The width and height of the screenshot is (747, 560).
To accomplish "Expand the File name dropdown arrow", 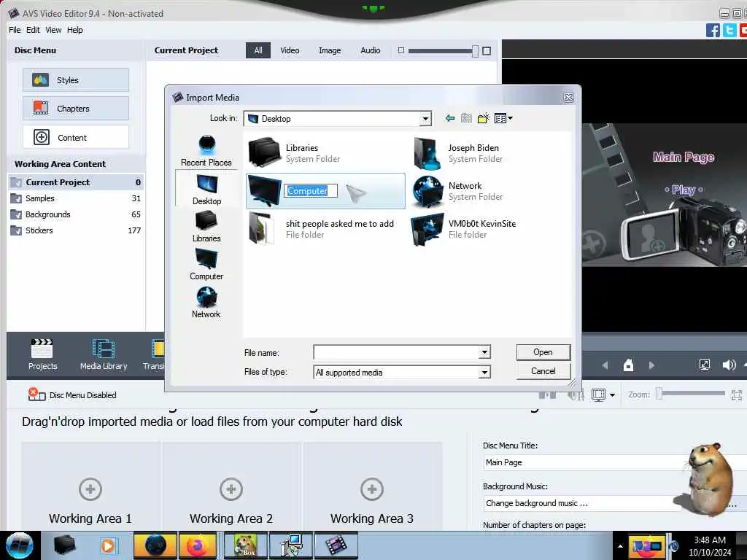I will tap(484, 352).
